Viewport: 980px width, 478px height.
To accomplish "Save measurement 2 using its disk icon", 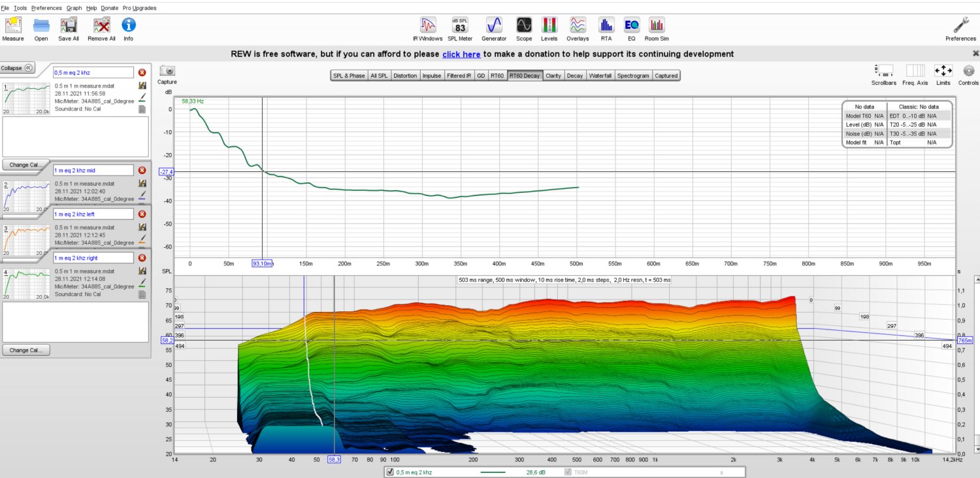I will [x=142, y=184].
